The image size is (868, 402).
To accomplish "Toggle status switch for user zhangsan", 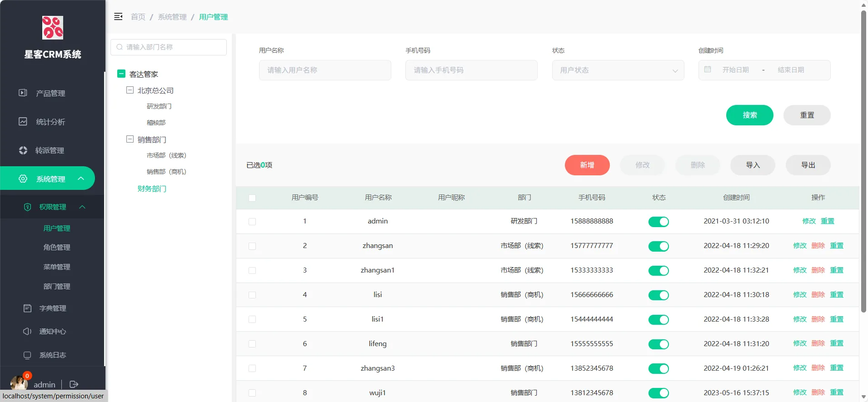I will click(x=658, y=246).
